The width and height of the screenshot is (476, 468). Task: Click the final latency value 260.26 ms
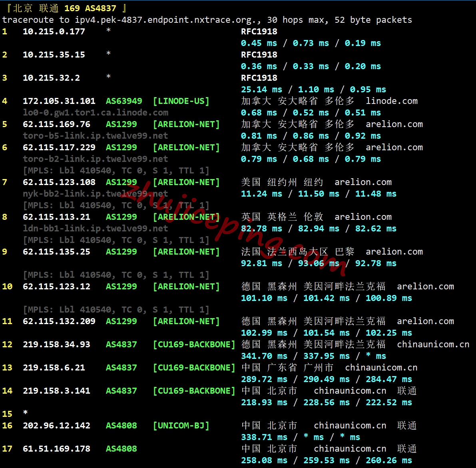389,460
